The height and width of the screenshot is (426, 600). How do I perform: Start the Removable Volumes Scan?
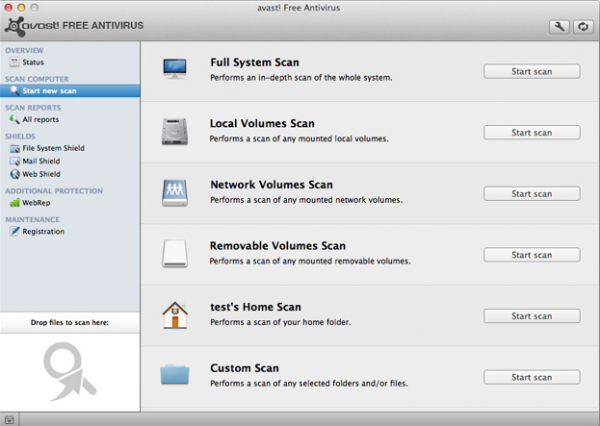pyautogui.click(x=532, y=255)
